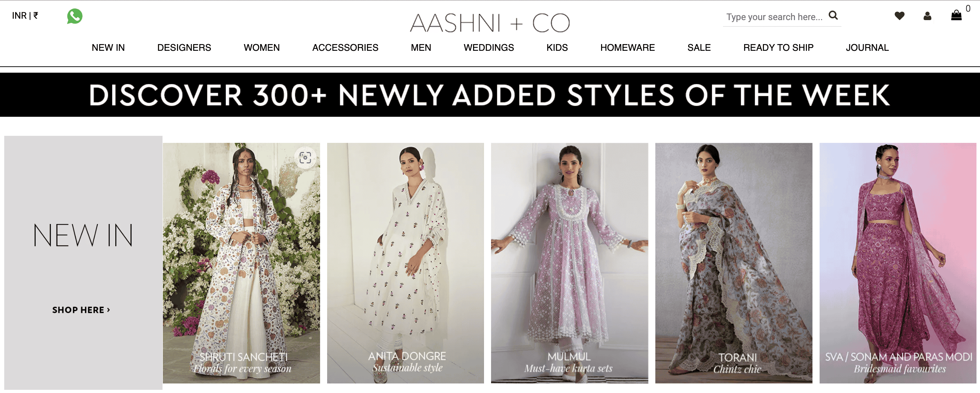Viewport: 980px width, 393px height.
Task: Click the search magnifier icon
Action: point(833,15)
